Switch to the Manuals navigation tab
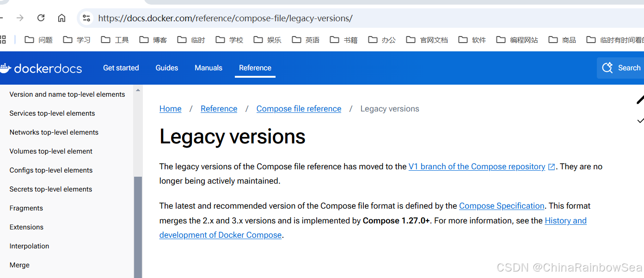This screenshot has width=644, height=278. point(208,68)
